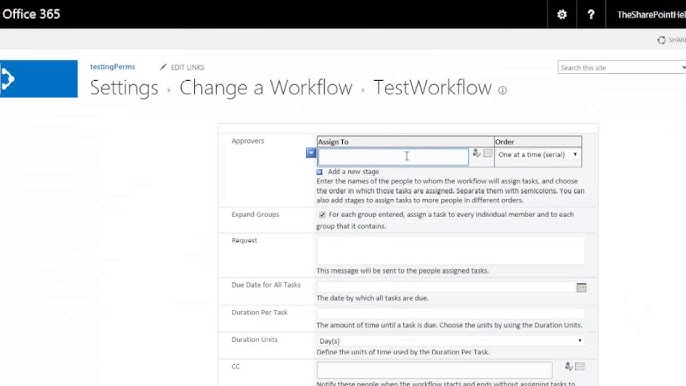Image resolution: width=686 pixels, height=386 pixels.
Task: Click the info icon next to TestWorkflow
Action: [502, 90]
